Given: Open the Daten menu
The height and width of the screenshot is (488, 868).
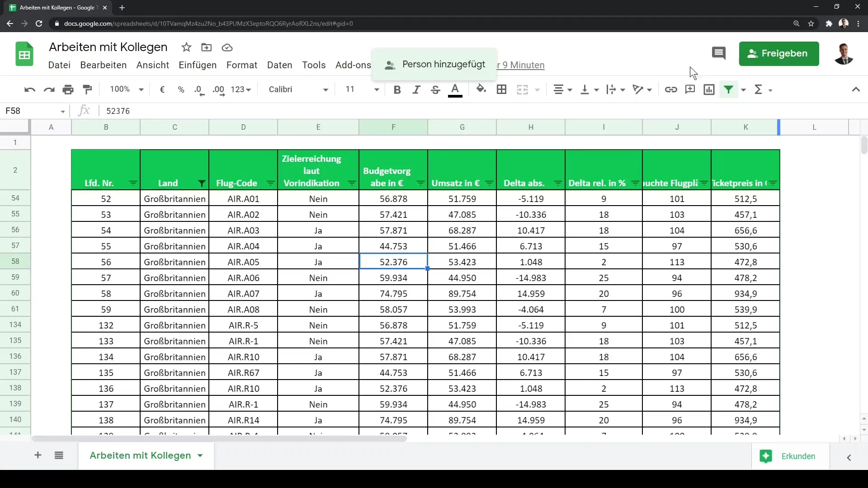Looking at the screenshot, I should coord(279,65).
